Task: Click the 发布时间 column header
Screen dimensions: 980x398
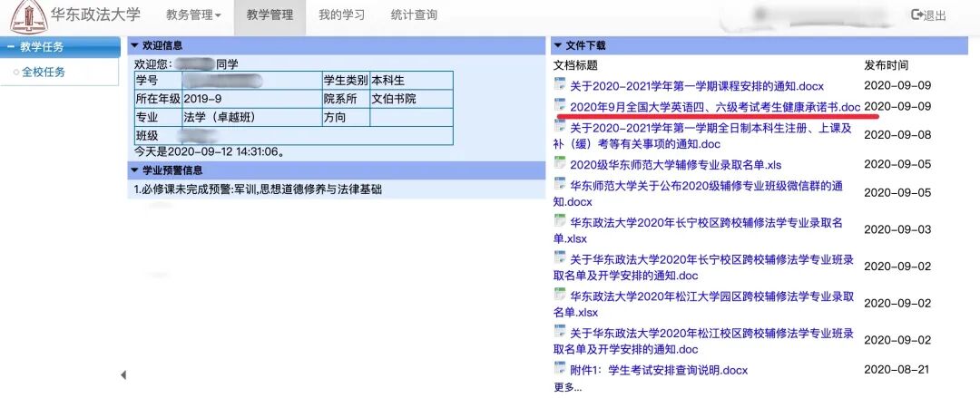Action: [x=887, y=65]
